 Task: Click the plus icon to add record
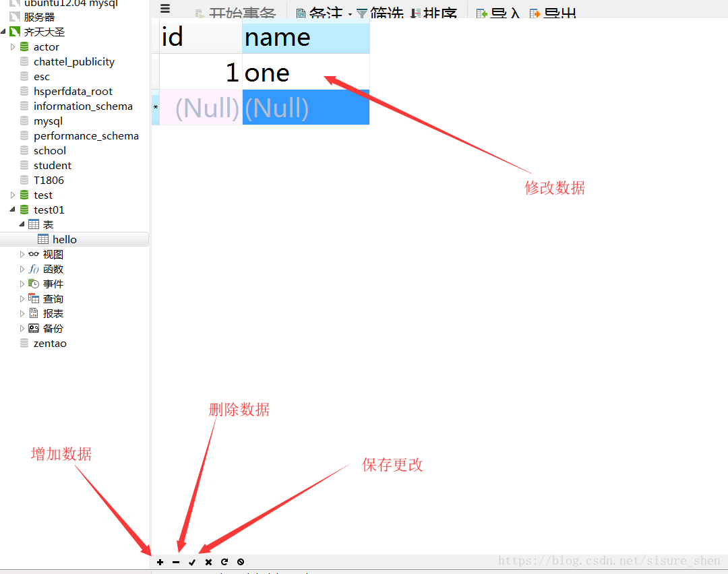[x=160, y=562]
